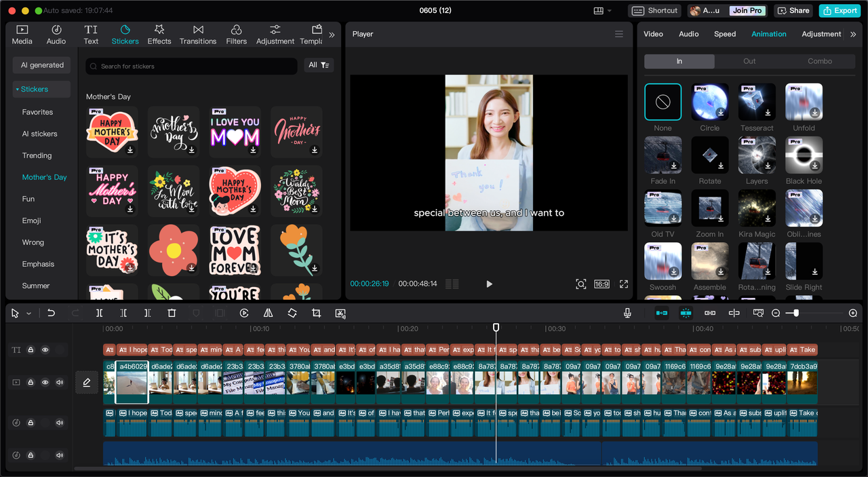Click the AI generated button
The height and width of the screenshot is (477, 868).
42,65
